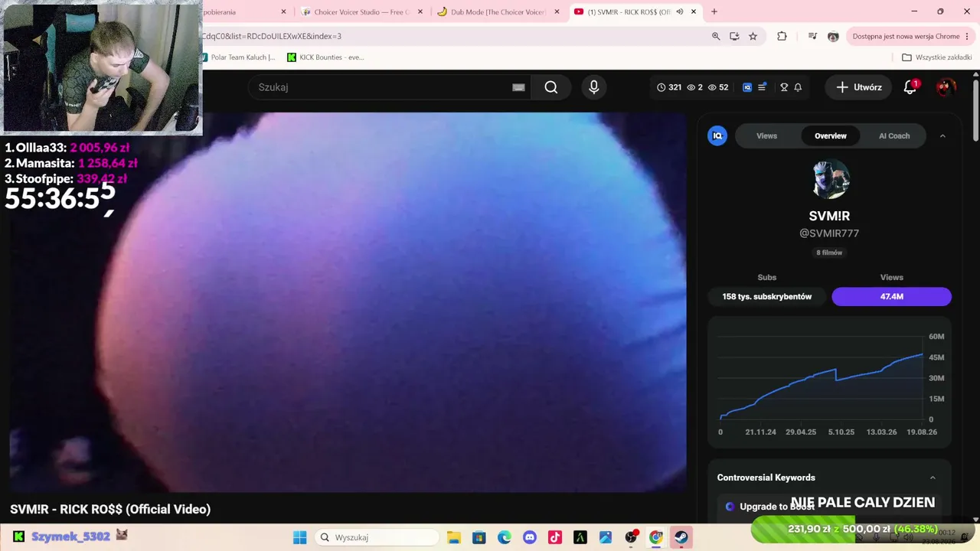Click the views growth chart line
Screen dimensions: 980x551
[x=822, y=387]
